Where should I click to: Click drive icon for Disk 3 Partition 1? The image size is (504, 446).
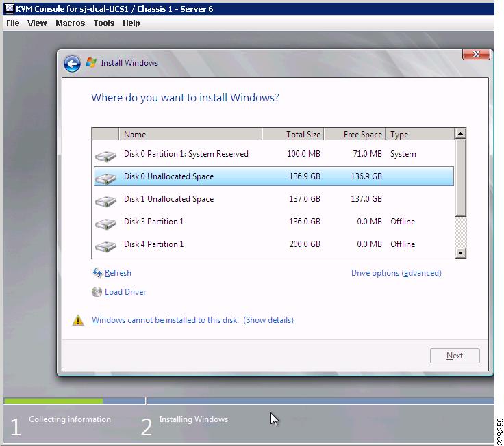click(105, 223)
